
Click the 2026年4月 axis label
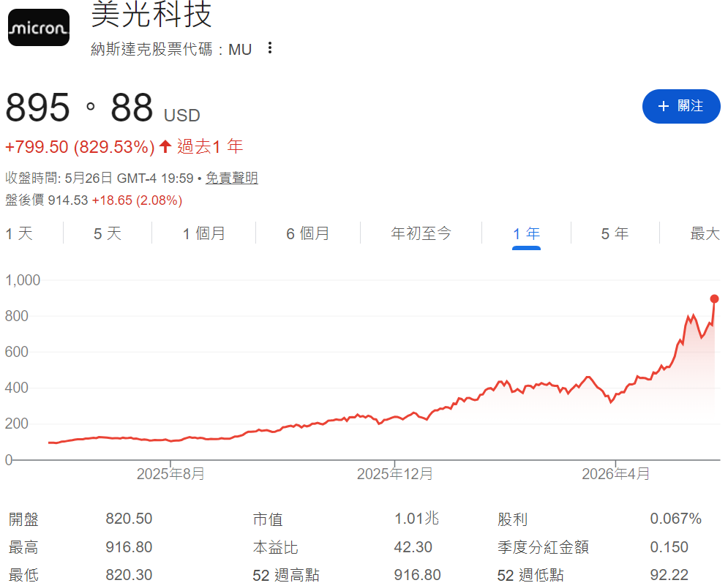pyautogui.click(x=615, y=474)
